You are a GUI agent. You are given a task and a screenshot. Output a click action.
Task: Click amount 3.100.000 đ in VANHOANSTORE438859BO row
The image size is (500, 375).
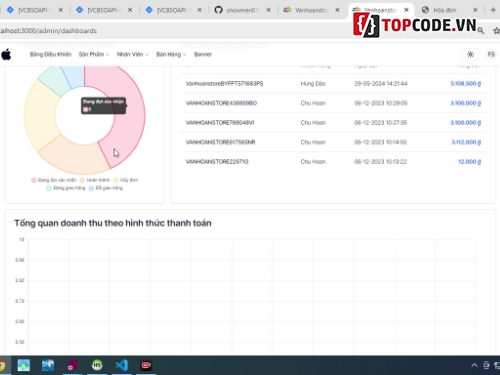(x=466, y=103)
